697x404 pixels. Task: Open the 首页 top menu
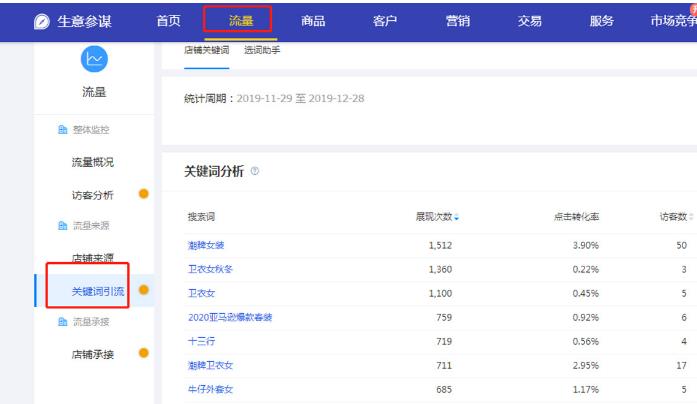[x=169, y=21]
